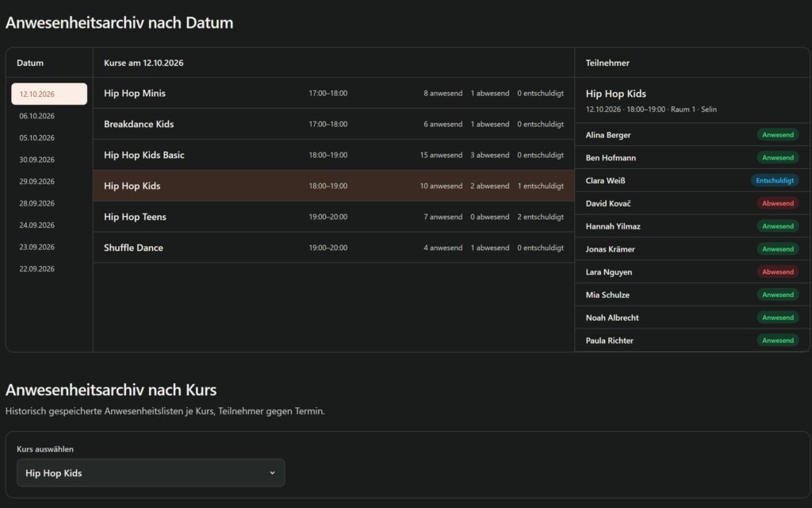Viewport: 812px width, 508px height.
Task: Click Anwesend badge for Jonas Krämer
Action: (778, 248)
